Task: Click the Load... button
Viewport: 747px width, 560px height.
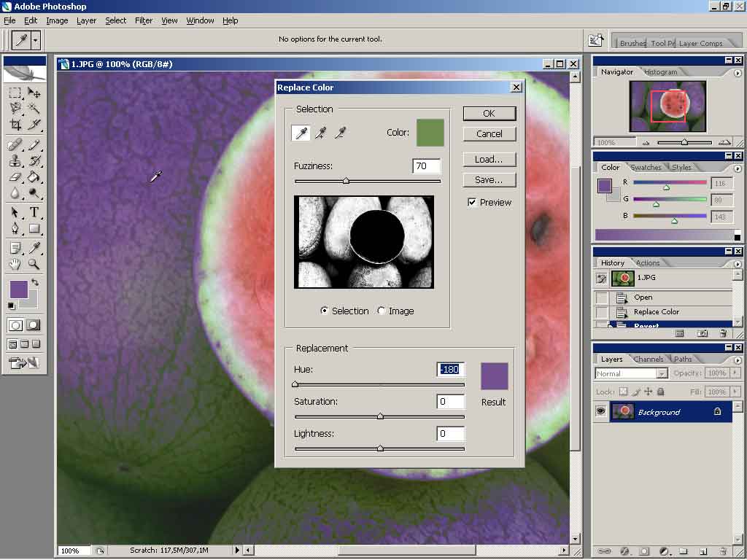Action: pyautogui.click(x=489, y=160)
